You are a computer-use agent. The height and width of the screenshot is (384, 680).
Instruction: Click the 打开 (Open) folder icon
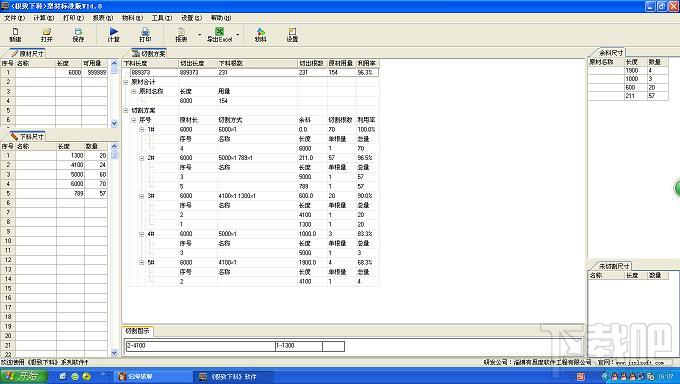[47, 35]
